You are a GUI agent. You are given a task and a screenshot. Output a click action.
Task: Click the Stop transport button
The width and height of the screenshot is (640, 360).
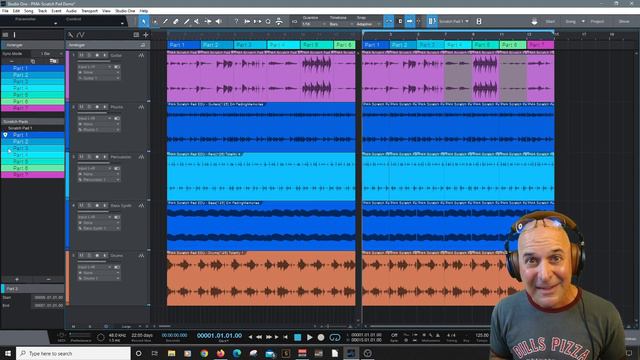[298, 337]
